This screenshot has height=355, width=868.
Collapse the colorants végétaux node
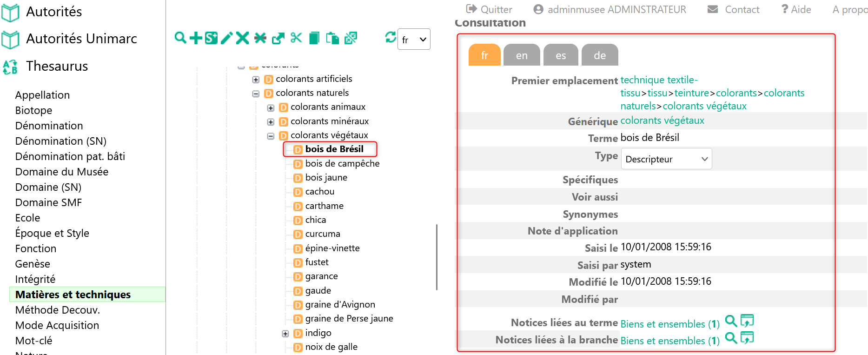click(271, 136)
